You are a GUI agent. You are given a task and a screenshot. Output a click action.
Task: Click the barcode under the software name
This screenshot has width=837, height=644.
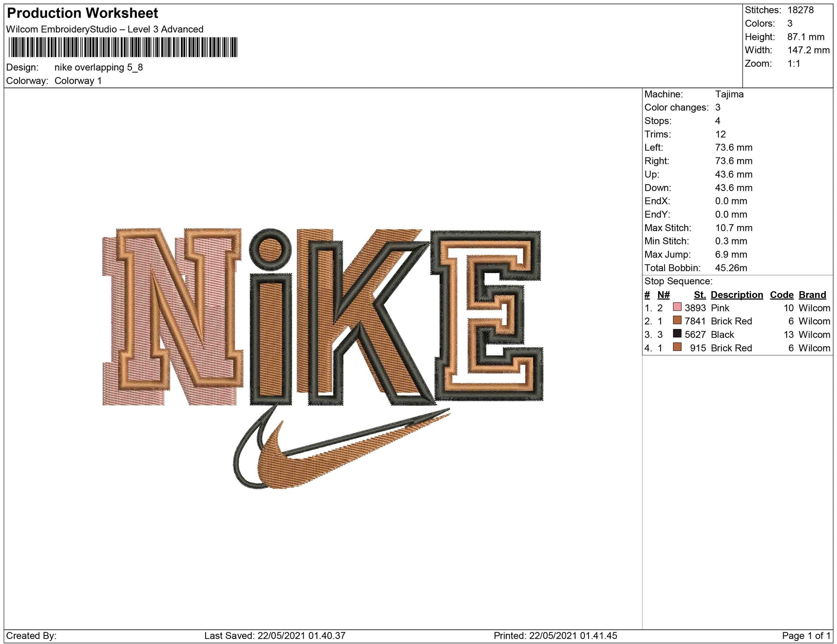coord(123,47)
